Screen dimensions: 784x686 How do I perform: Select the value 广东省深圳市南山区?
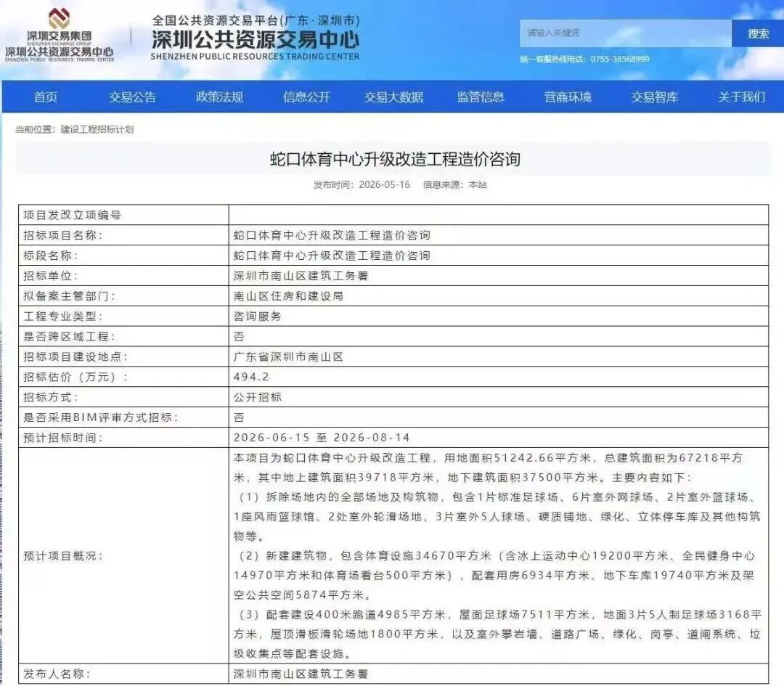(x=288, y=356)
